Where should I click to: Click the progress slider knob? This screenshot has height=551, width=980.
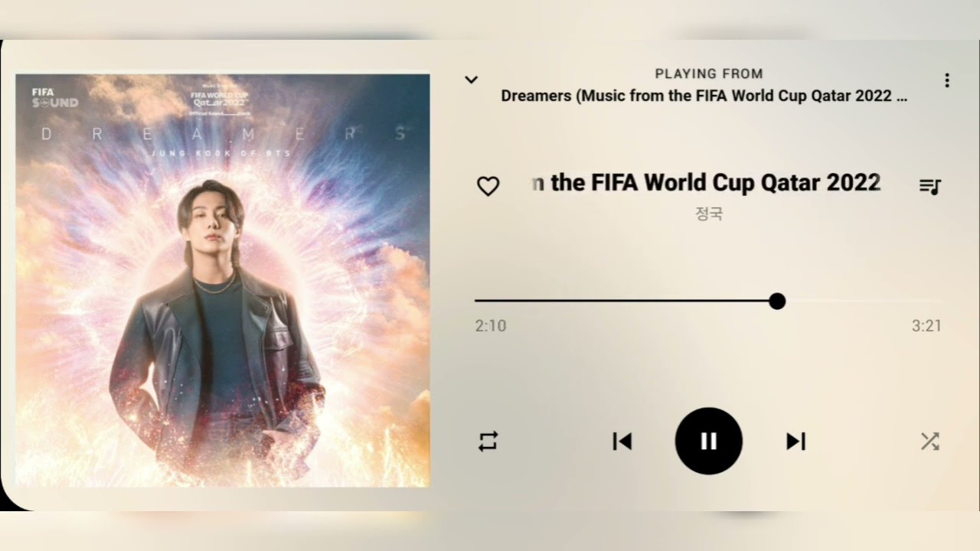777,302
